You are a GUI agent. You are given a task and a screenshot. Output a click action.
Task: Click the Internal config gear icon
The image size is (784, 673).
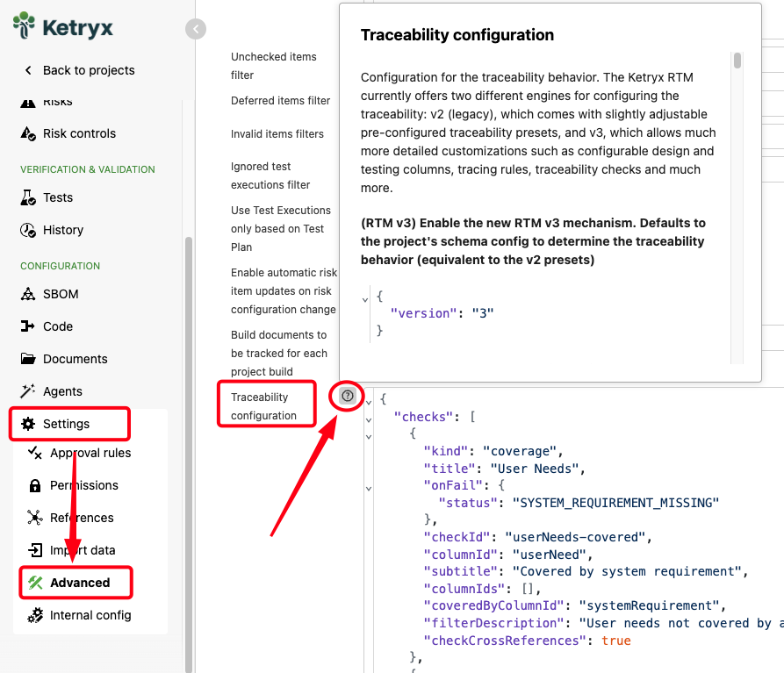(35, 615)
